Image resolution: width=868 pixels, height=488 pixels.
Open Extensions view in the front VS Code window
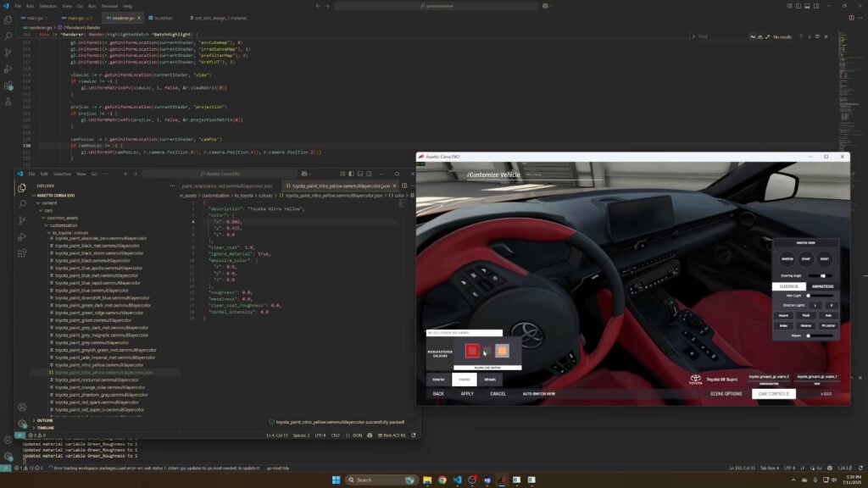tap(22, 253)
